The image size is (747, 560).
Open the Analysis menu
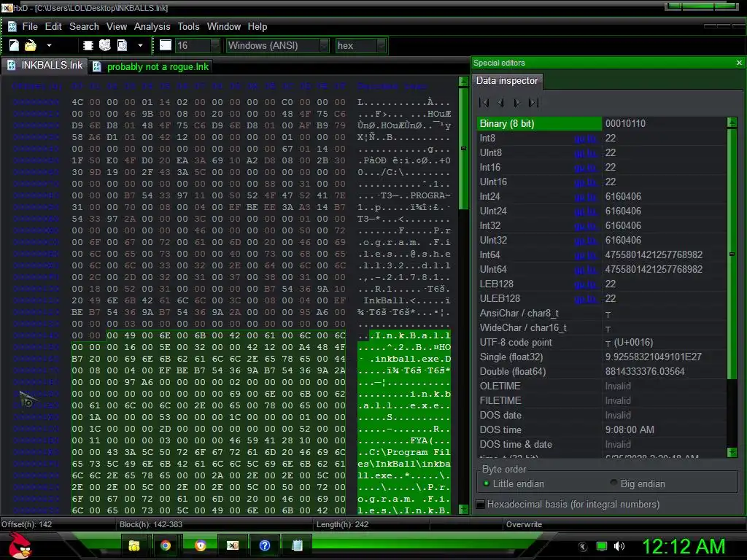coord(152,27)
